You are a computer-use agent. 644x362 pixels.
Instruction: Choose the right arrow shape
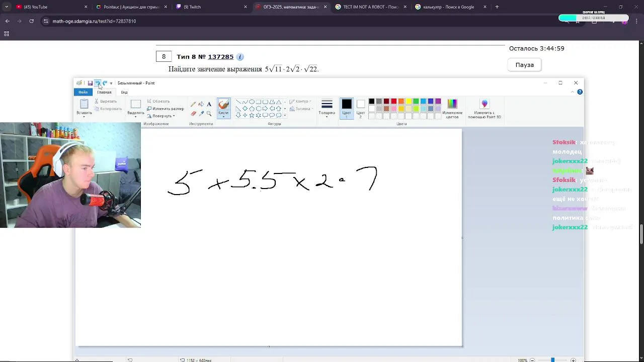(265, 109)
